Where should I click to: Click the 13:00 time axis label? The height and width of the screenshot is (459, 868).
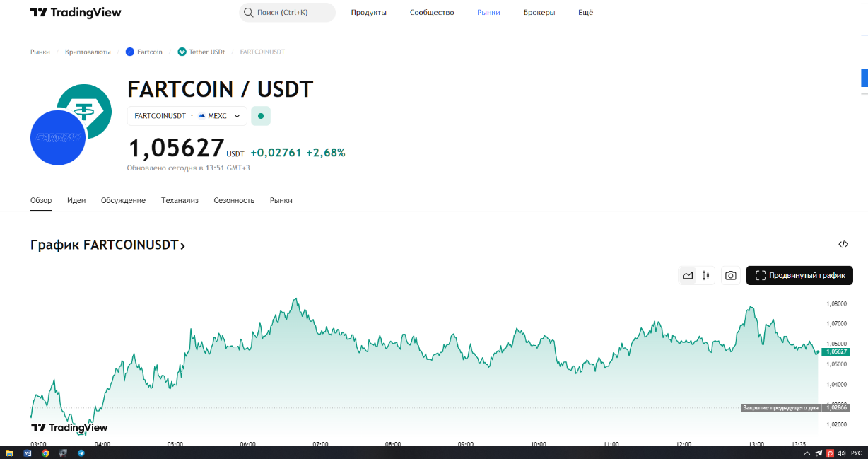pos(756,444)
